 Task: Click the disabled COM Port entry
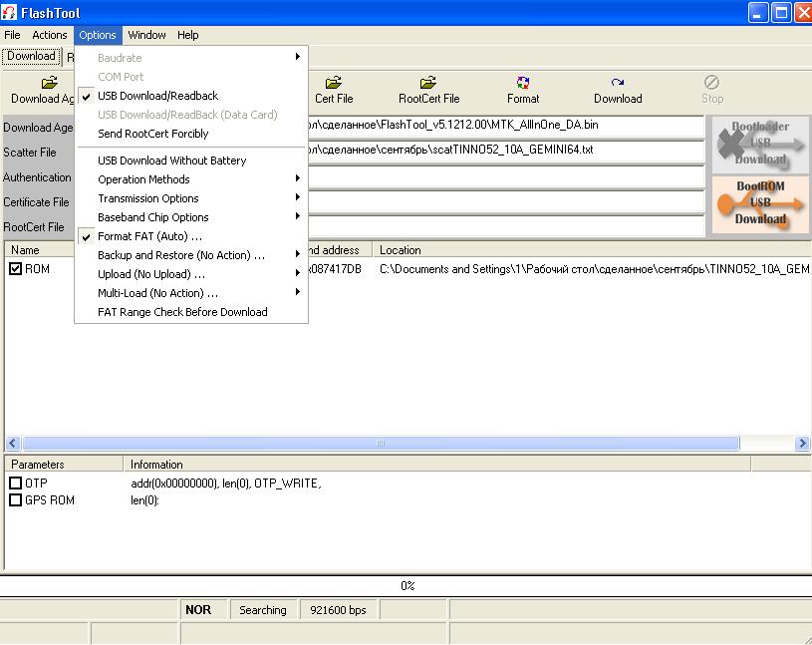point(191,77)
